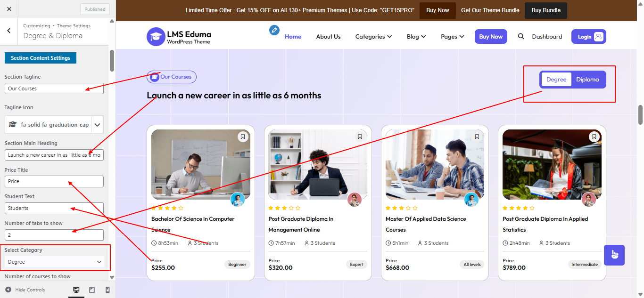This screenshot has width=644, height=298.
Task: Open the Select Category dropdown
Action: tap(54, 262)
